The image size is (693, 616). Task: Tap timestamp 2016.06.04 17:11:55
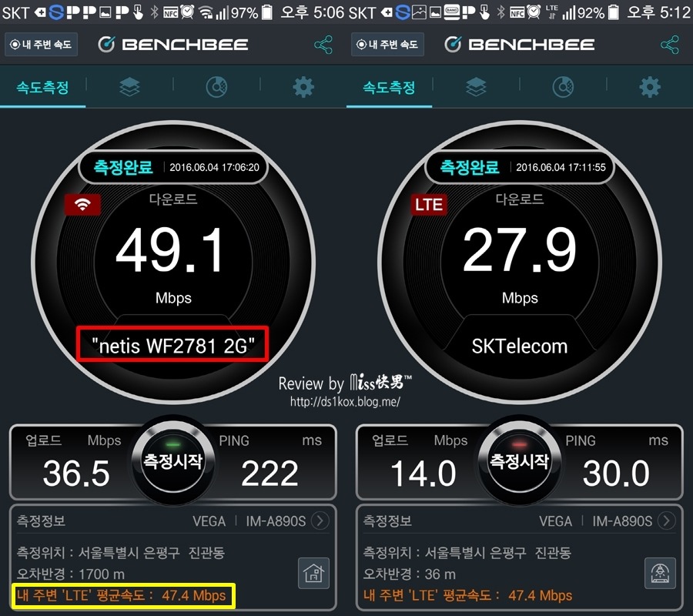(561, 167)
